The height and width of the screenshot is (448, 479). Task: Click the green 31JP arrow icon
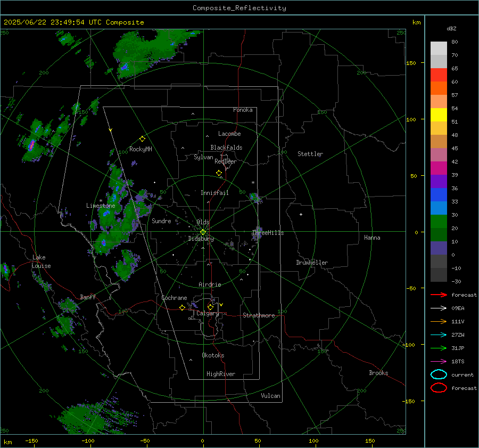(x=439, y=348)
